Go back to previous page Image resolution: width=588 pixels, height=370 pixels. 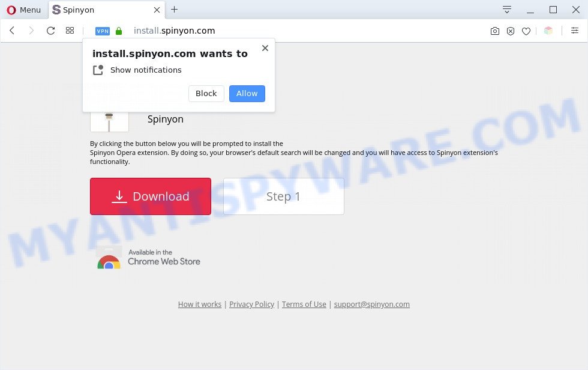(x=13, y=31)
